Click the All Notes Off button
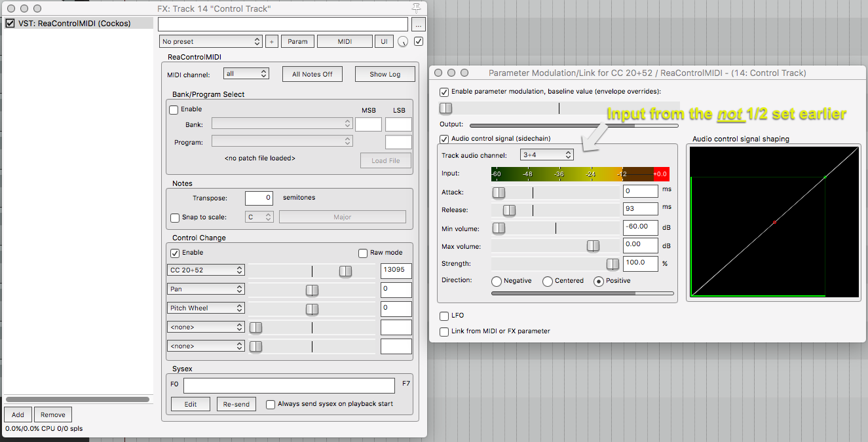This screenshot has height=442, width=868. (x=312, y=73)
